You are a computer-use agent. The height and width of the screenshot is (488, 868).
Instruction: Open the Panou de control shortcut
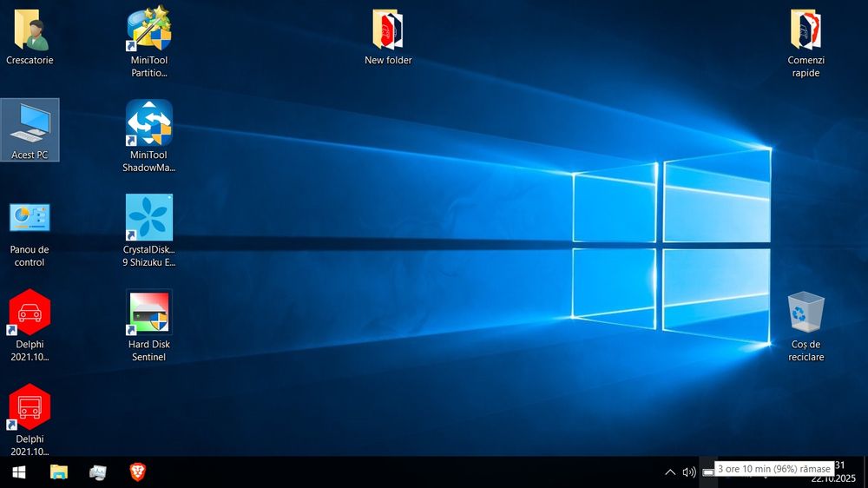click(x=30, y=234)
